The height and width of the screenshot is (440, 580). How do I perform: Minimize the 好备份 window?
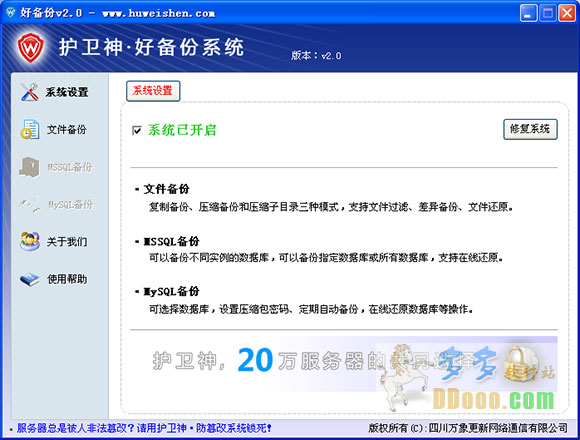pos(529,13)
